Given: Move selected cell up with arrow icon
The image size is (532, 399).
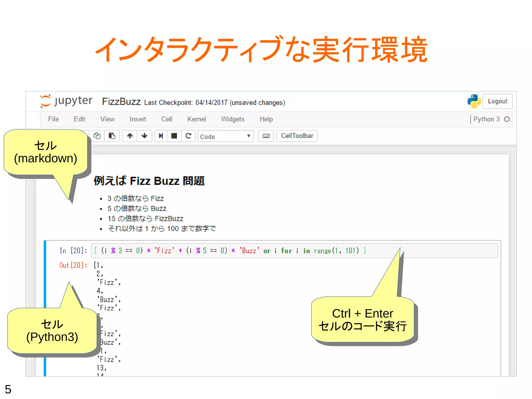Looking at the screenshot, I should 130,136.
